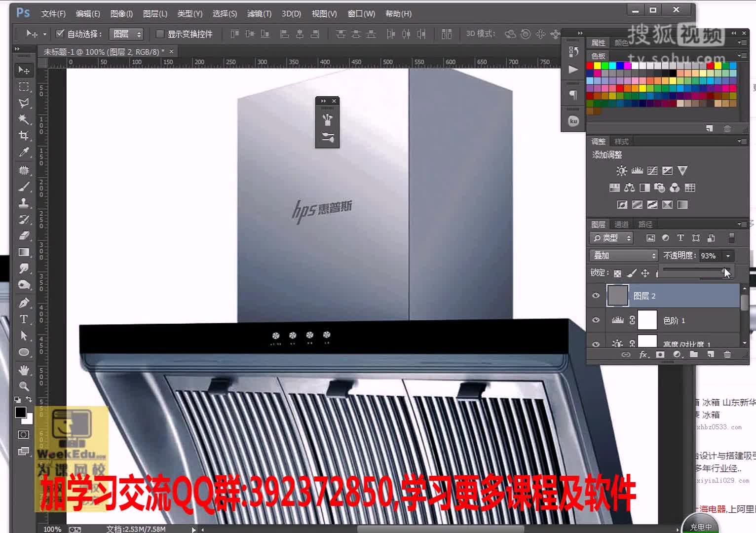Select the Gradient tool
Viewport: 756px width, 533px height.
pos(24,252)
